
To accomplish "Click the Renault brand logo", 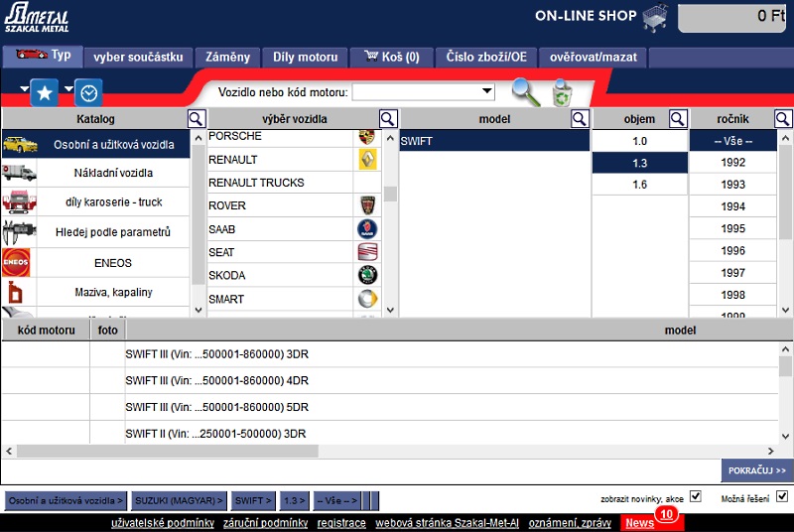I will click(x=367, y=160).
